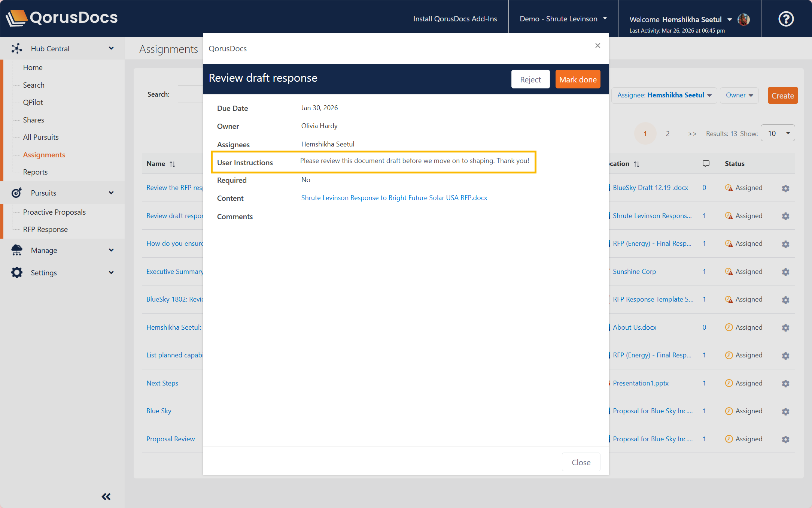Screen dimensions: 812x508
Task: Sort by Location column arrows
Action: [636, 164]
